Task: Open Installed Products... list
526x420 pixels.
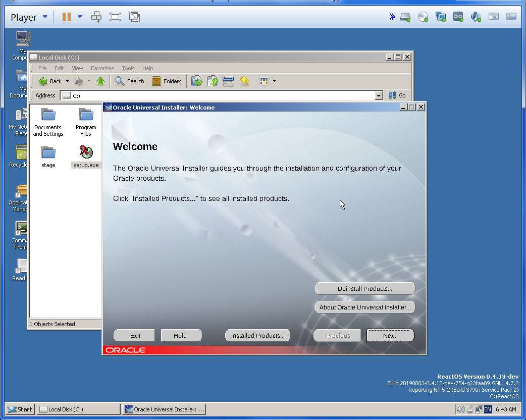Action: (x=257, y=336)
